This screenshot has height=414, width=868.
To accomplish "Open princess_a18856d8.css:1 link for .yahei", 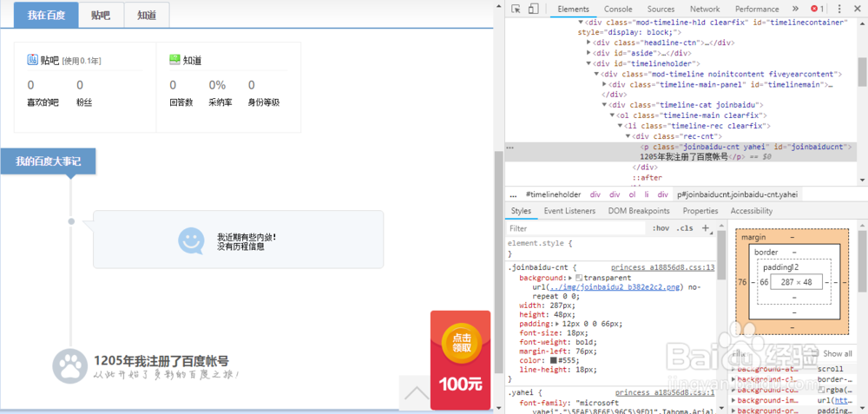I will (665, 391).
